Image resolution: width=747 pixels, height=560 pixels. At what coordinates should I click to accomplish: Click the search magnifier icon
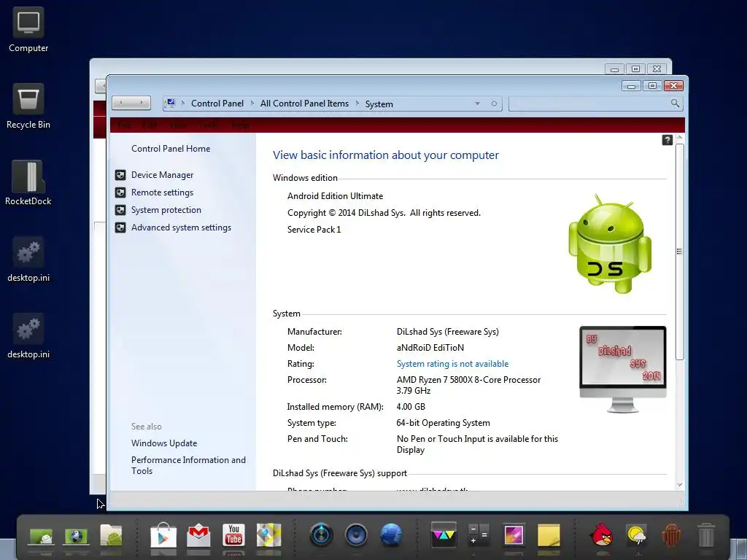[675, 104]
